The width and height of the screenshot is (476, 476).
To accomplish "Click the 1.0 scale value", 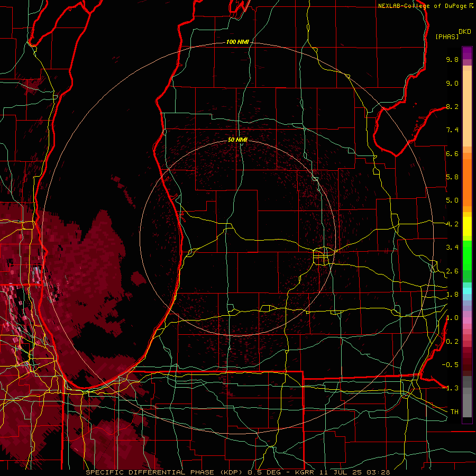I will coord(452,318).
